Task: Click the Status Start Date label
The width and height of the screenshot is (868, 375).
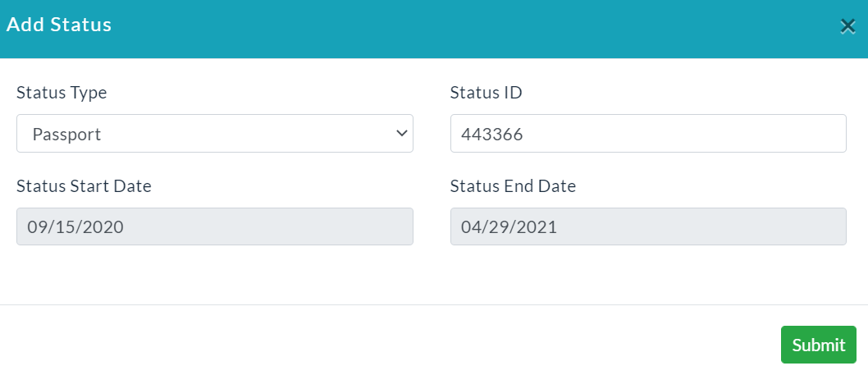Action: (x=85, y=186)
